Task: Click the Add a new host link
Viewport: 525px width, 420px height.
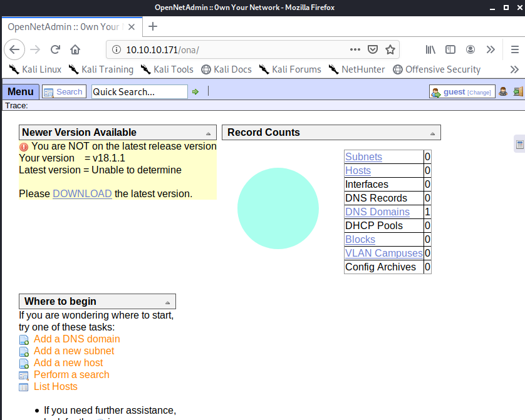Action: [x=68, y=362]
